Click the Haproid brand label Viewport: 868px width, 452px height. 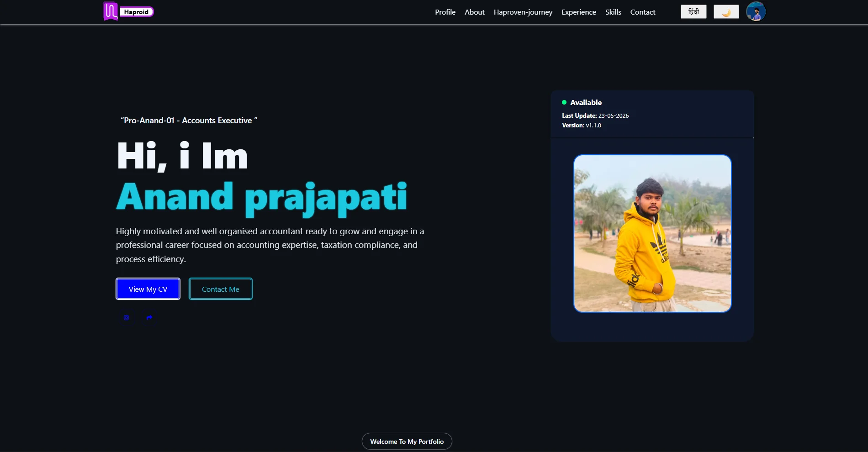(x=137, y=12)
